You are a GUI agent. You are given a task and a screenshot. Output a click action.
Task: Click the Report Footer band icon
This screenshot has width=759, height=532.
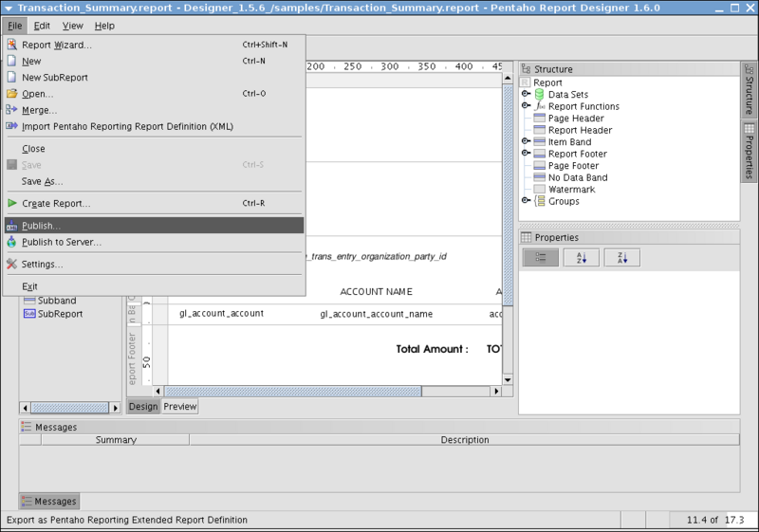click(539, 154)
